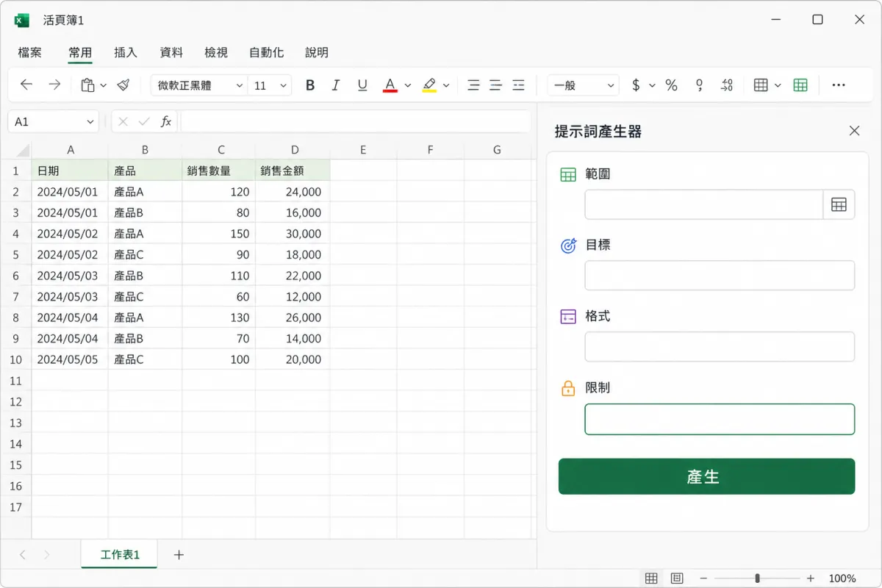Expand the highlight color dropdown arrow
This screenshot has height=588, width=882.
[446, 85]
